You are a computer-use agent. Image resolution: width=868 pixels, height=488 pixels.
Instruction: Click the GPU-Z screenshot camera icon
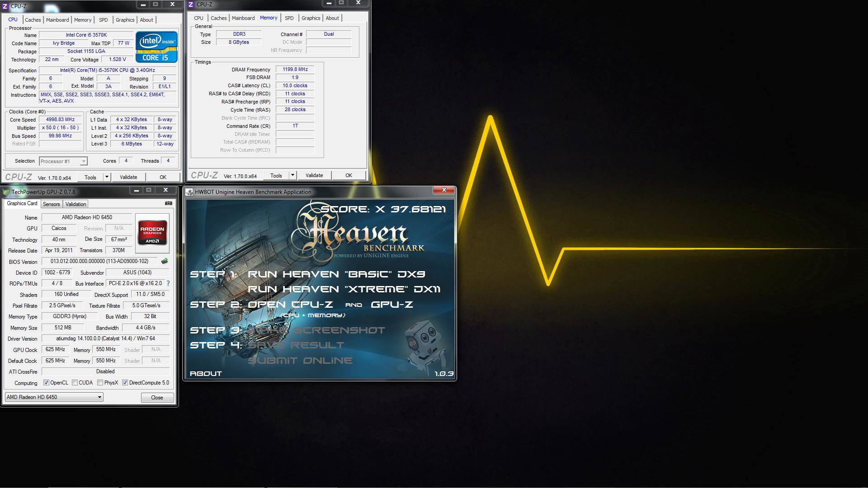click(168, 203)
